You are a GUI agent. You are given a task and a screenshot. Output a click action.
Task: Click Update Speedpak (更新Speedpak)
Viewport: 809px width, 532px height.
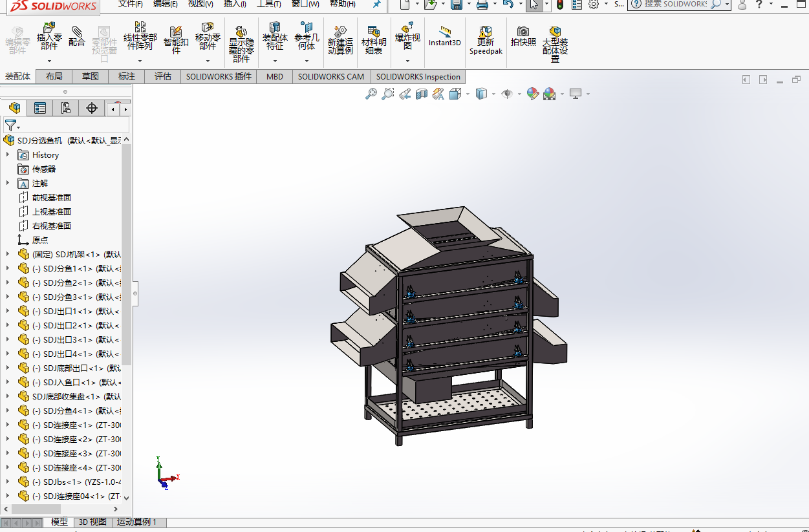pos(486,40)
